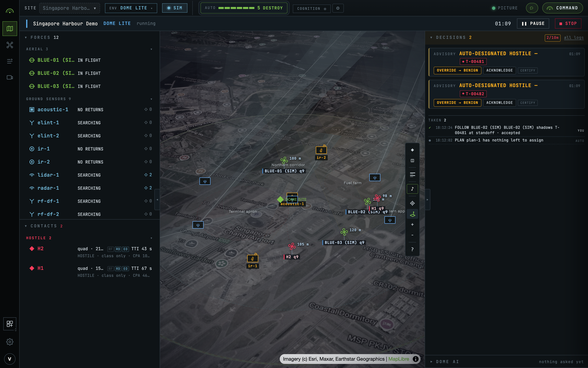Open the Map view in sidebar
The height and width of the screenshot is (368, 588).
click(10, 29)
